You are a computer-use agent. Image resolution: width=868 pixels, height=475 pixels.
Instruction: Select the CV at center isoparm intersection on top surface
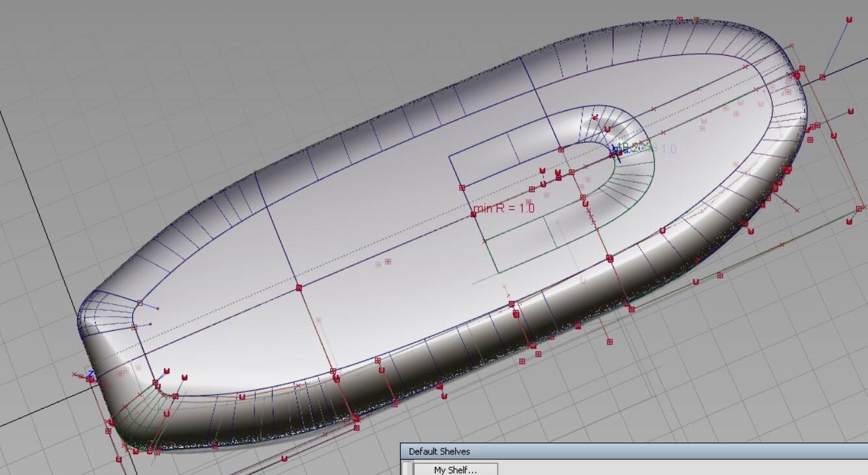tap(299, 287)
